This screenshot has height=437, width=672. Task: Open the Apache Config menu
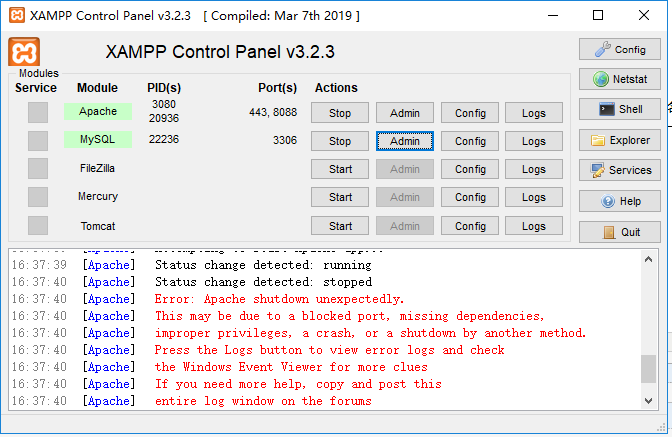[x=470, y=113]
